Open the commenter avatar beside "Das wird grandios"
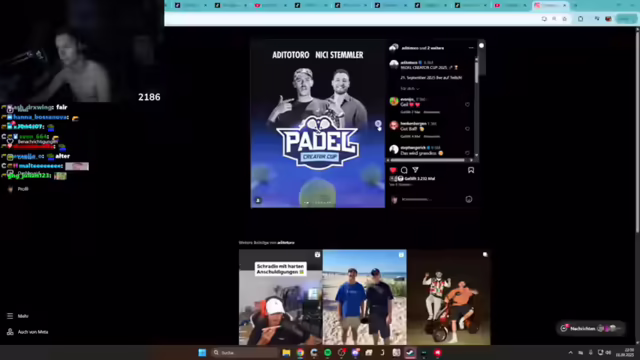The width and height of the screenshot is (640, 360). 394,150
